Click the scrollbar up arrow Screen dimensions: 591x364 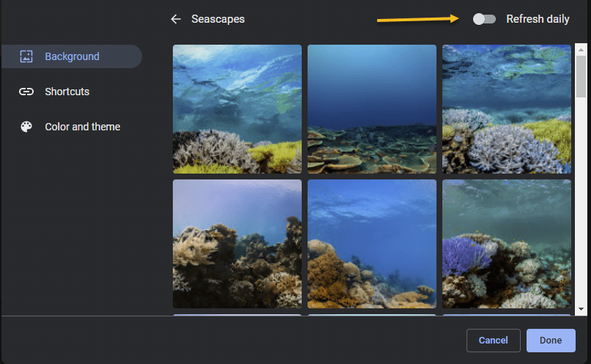coord(581,49)
